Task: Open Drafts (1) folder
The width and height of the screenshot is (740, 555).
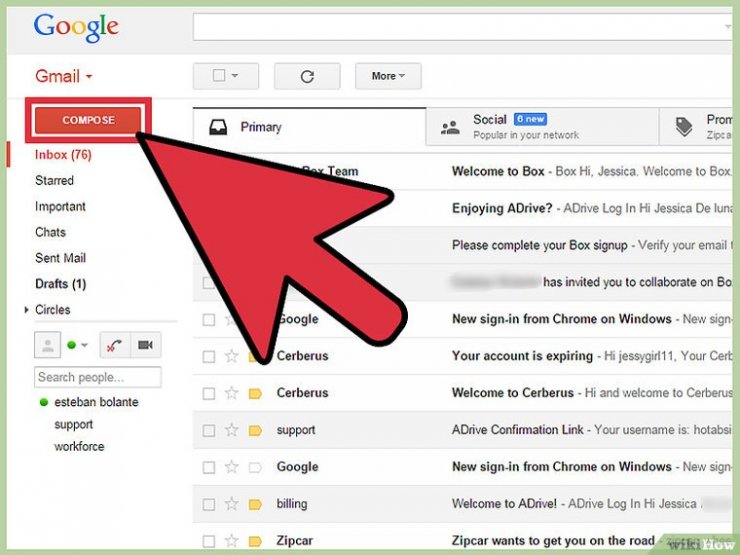Action: click(60, 284)
